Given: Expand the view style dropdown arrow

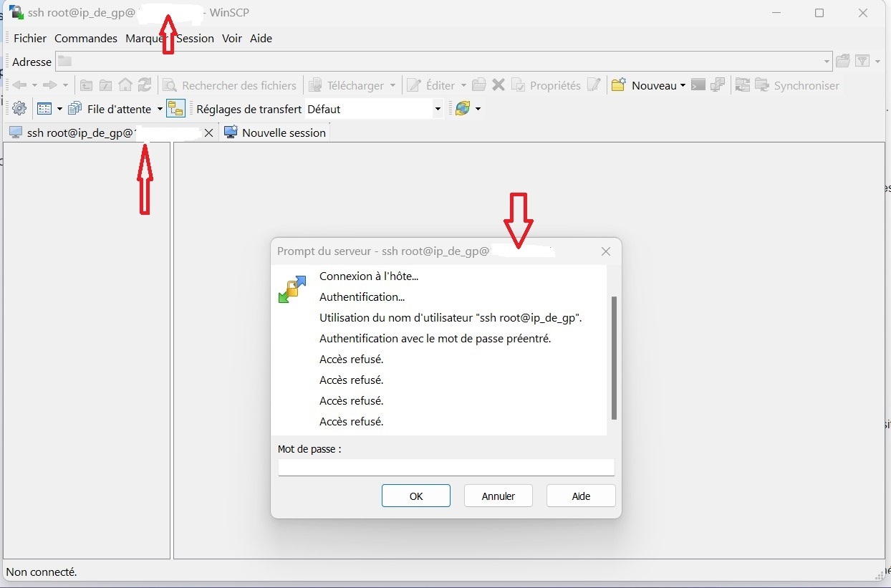Looking at the screenshot, I should [x=59, y=109].
